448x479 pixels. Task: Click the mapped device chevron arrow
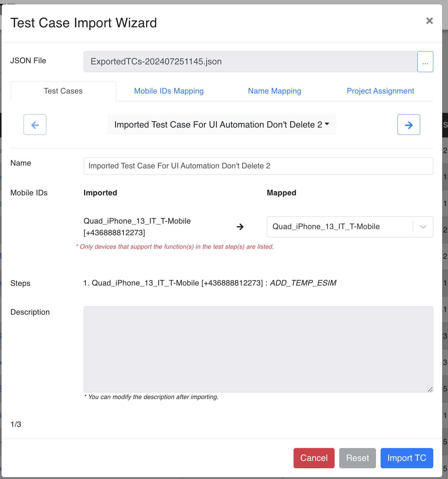click(423, 227)
